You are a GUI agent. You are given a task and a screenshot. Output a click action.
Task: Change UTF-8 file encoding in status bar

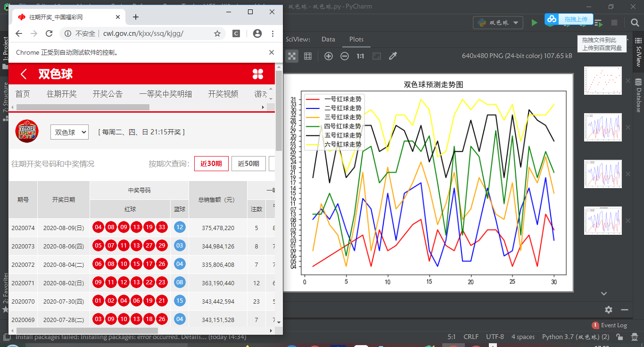495,337
